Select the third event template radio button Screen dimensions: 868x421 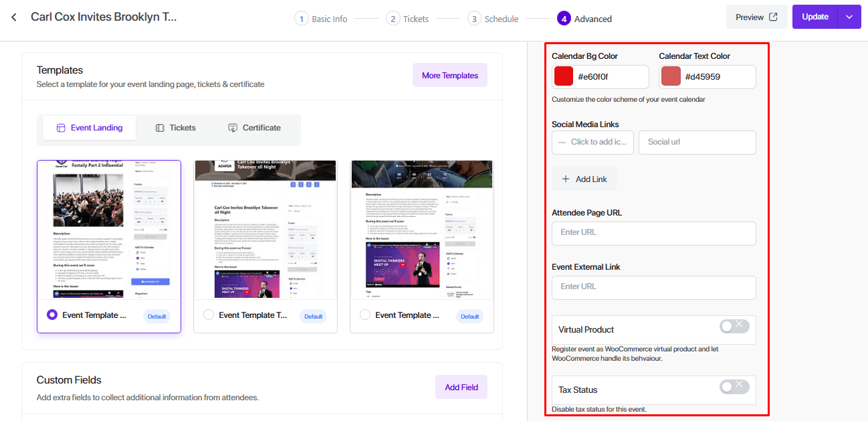click(365, 315)
